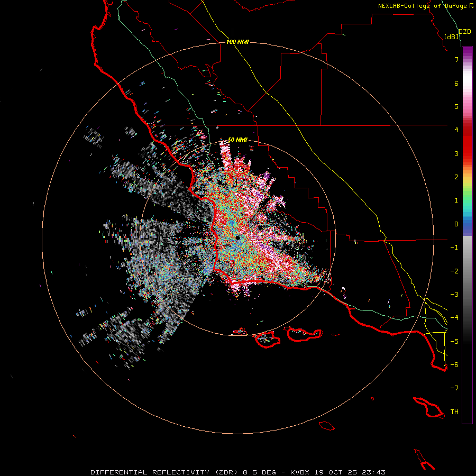
Task: Click the 7 value on the color scale
Action: [x=456, y=59]
